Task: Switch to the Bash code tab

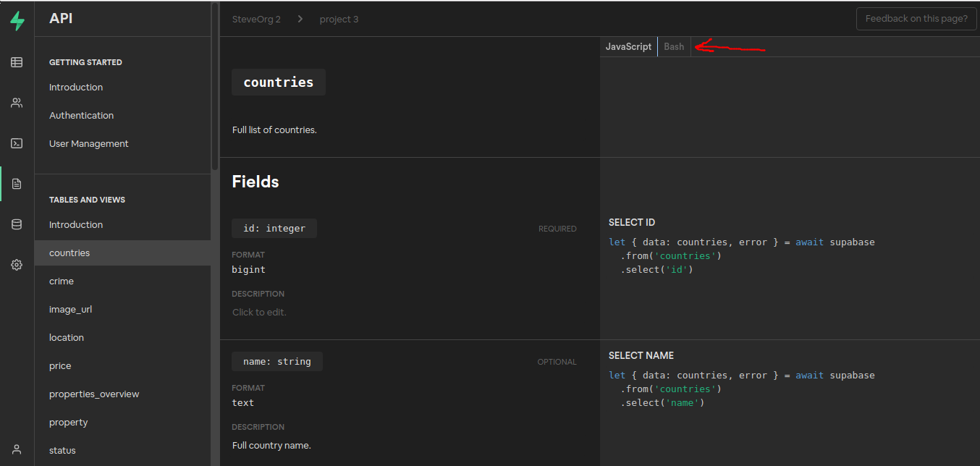Action: 674,46
